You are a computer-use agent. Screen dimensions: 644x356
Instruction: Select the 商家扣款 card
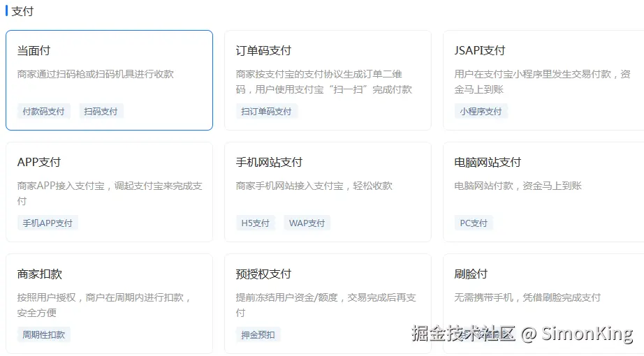[109, 304]
